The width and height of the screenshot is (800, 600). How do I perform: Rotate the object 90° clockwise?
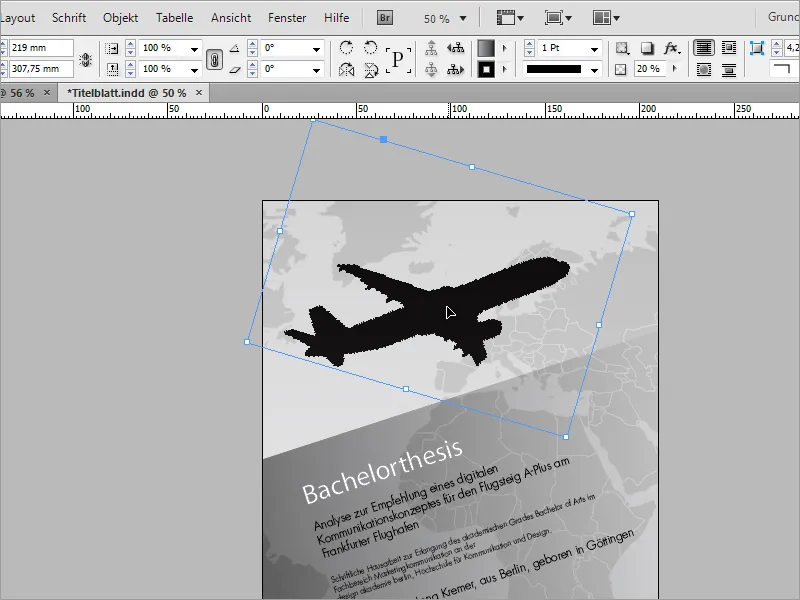pyautogui.click(x=346, y=48)
